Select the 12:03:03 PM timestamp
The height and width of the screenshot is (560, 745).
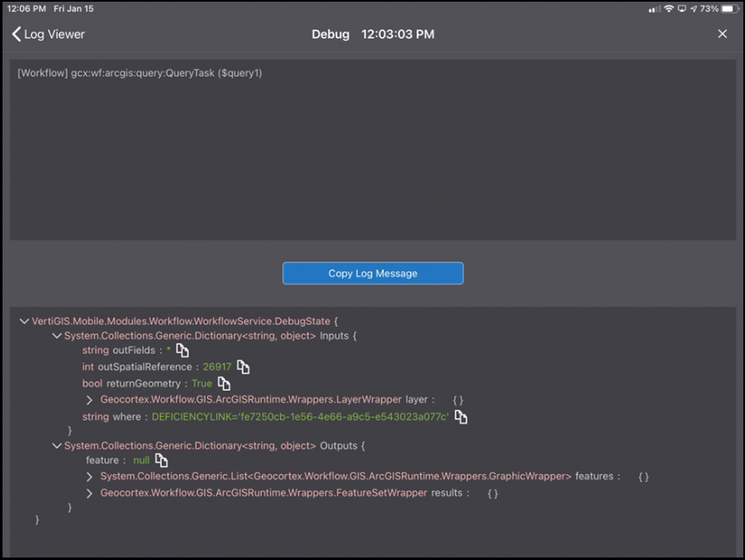coord(397,35)
